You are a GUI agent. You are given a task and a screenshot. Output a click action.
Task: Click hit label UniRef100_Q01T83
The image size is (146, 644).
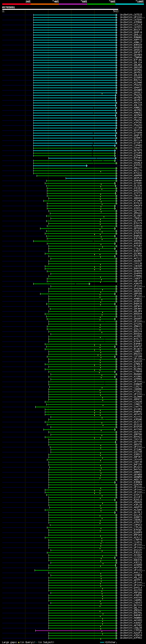click(x=131, y=590)
